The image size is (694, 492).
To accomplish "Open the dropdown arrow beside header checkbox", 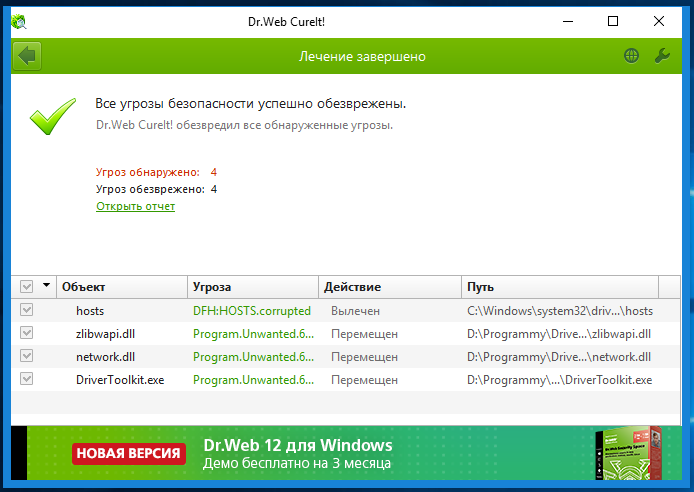I will tap(46, 285).
